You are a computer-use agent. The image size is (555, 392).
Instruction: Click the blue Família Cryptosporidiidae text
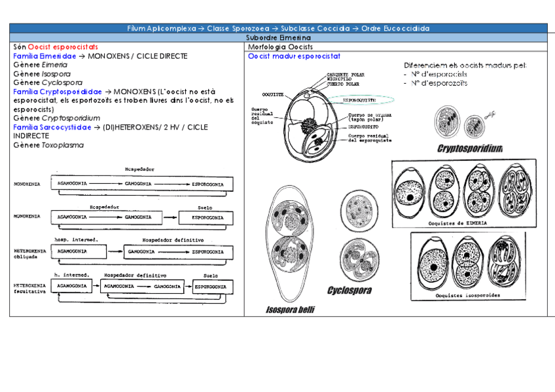click(x=58, y=92)
